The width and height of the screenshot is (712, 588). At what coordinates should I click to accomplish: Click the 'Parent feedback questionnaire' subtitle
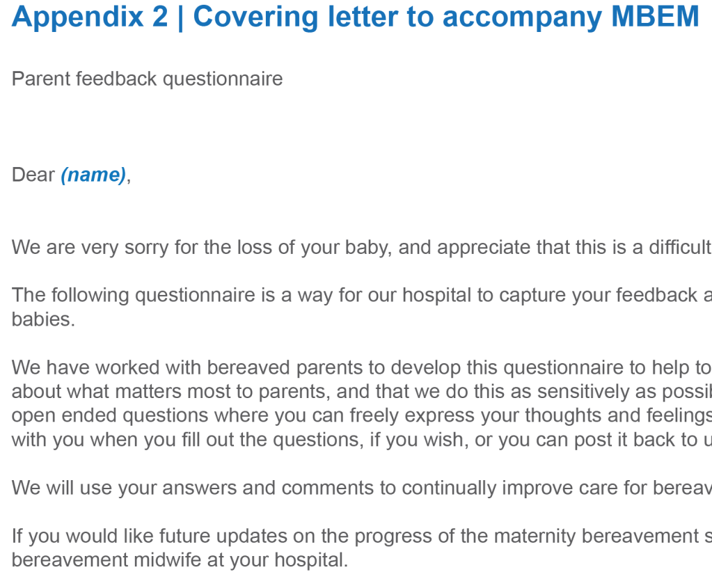147,79
